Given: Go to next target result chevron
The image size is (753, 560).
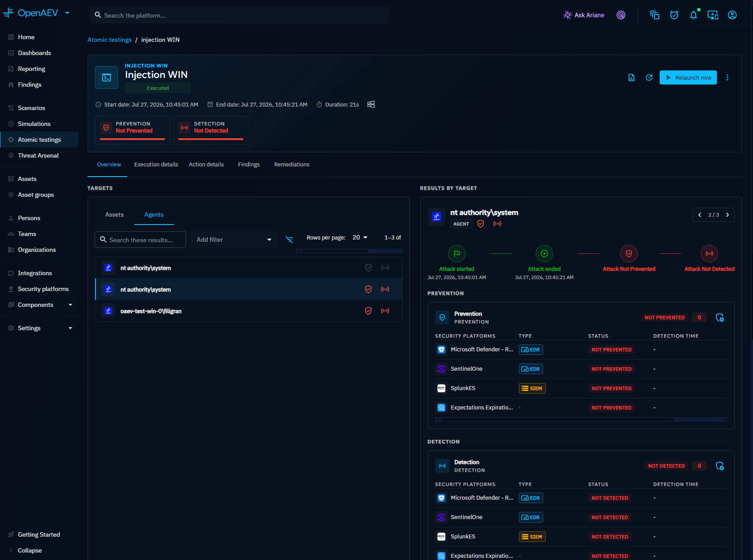Looking at the screenshot, I should pyautogui.click(x=727, y=215).
